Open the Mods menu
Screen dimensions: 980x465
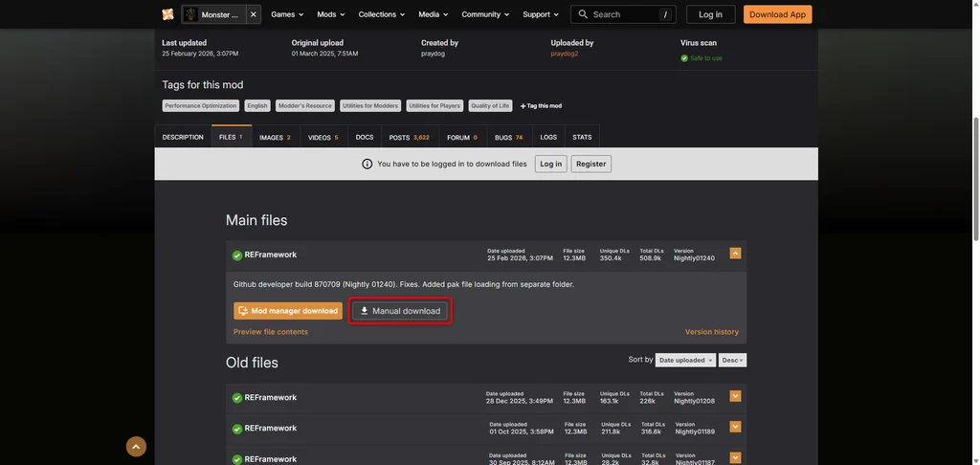330,14
